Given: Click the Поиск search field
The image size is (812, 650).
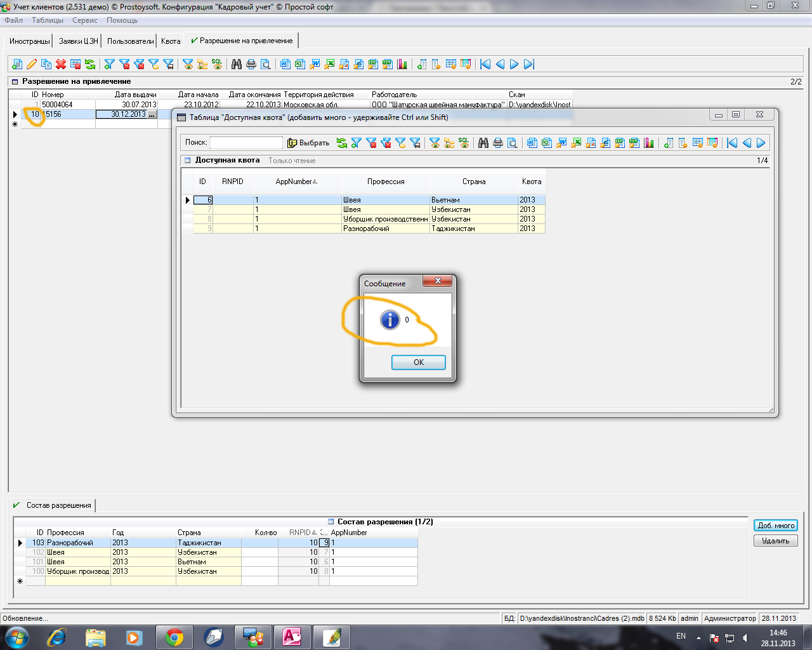Looking at the screenshot, I should 246,143.
